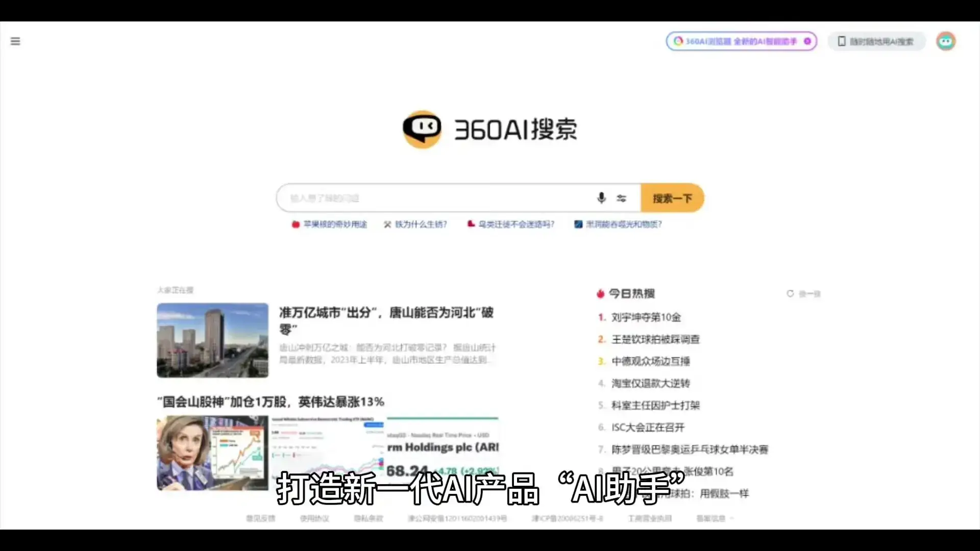Image resolution: width=980 pixels, height=551 pixels.
Task: Open 王楚钦球拍被踩调查 from trending list
Action: click(656, 339)
